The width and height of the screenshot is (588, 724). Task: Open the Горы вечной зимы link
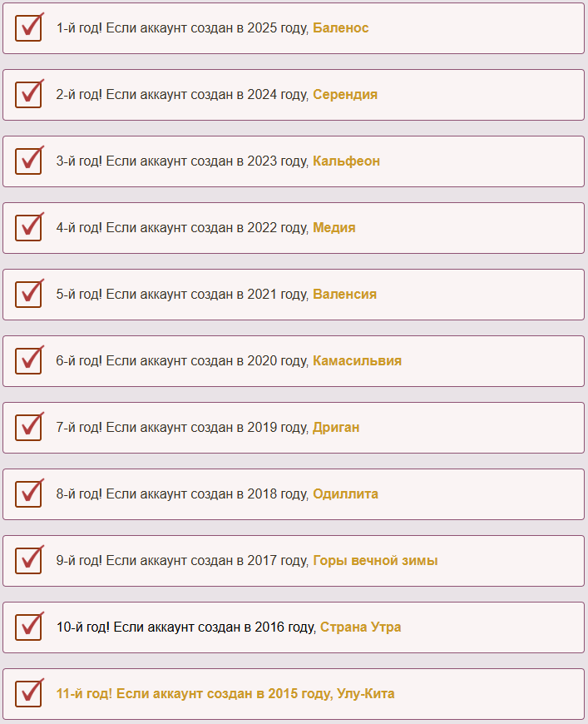(x=375, y=560)
